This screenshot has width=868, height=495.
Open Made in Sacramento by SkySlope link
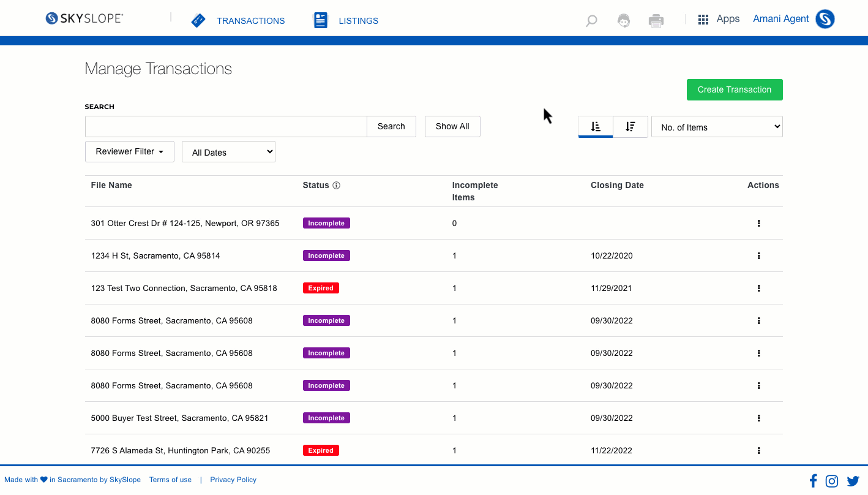[72, 480]
